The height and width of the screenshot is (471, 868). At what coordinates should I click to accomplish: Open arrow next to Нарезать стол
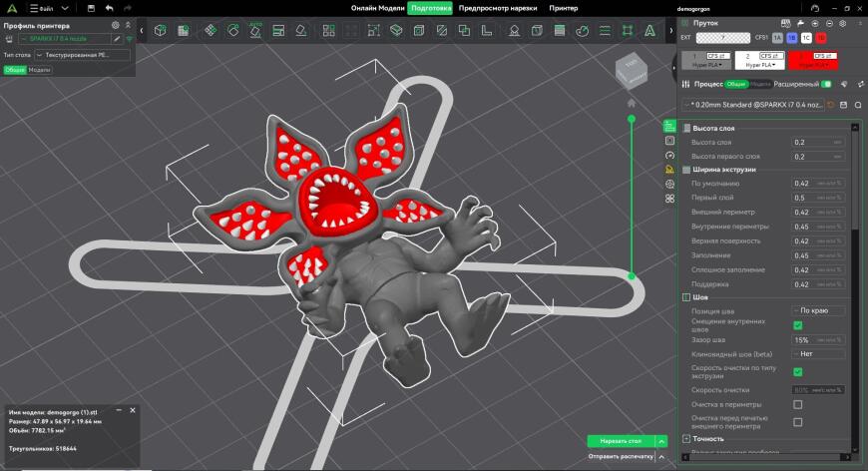(660, 441)
